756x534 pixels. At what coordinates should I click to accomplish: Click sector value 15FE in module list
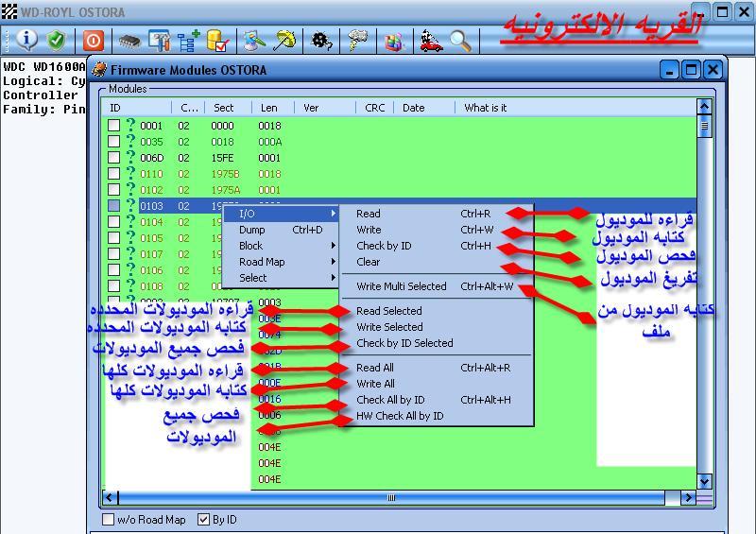coord(222,158)
